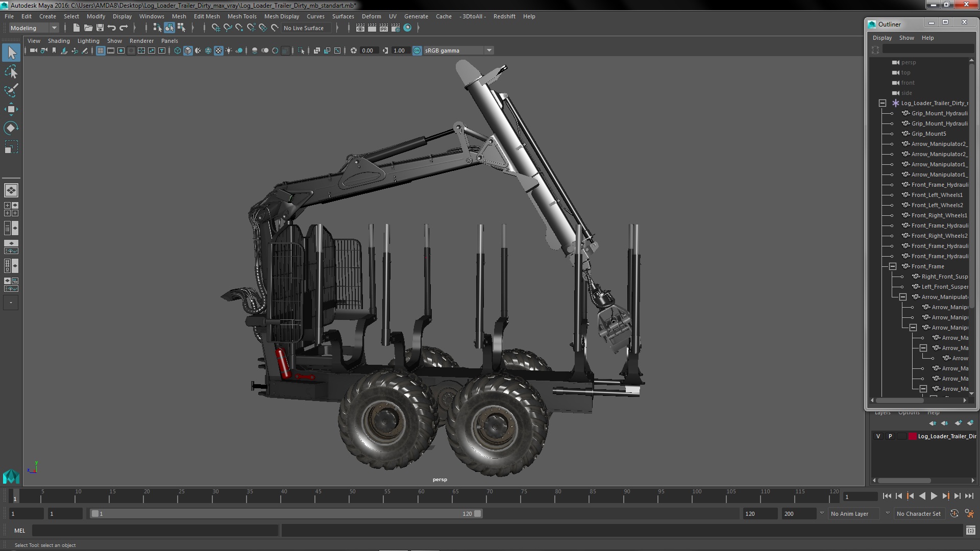Move selected layer up icon
Screen dimensions: 980x551
point(933,423)
